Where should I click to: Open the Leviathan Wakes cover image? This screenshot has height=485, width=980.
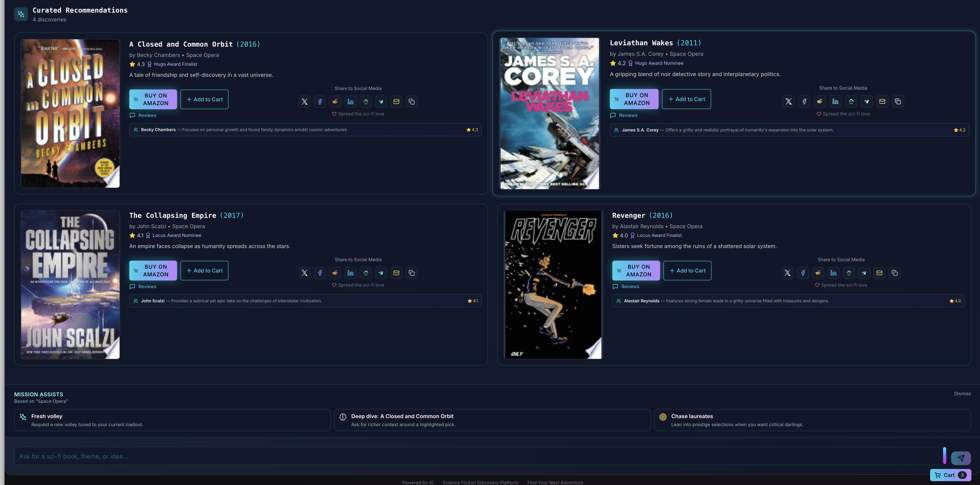tap(549, 113)
